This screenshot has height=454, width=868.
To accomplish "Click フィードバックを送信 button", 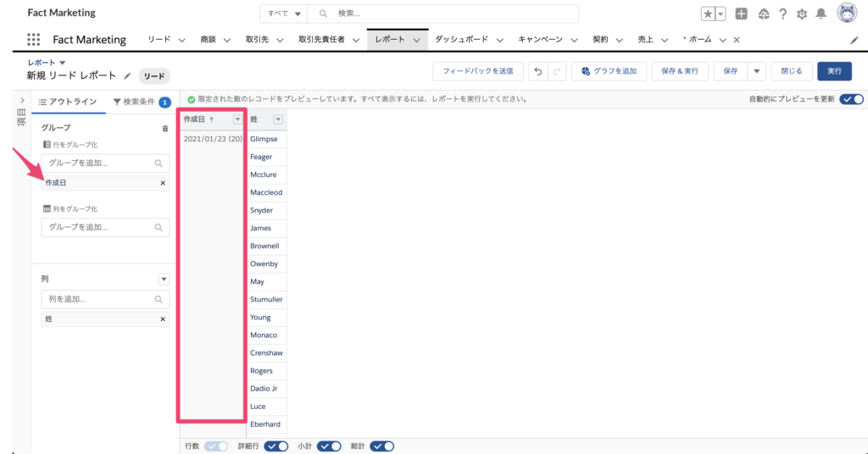I will (x=478, y=71).
